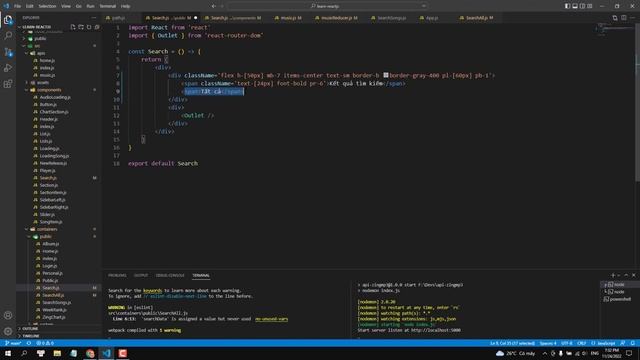640x360 pixels.
Task: Refresh the explorer file tree
Action: tap(89, 27)
